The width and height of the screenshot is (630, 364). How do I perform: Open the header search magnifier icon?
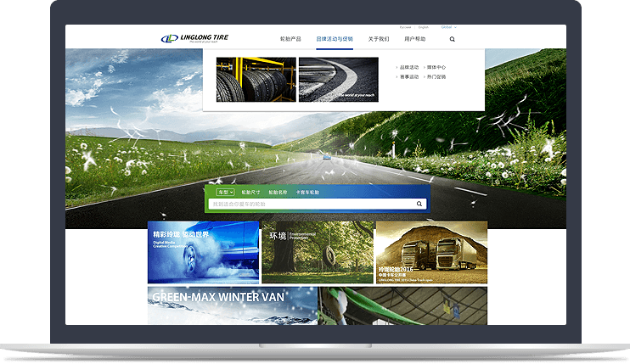pos(452,39)
